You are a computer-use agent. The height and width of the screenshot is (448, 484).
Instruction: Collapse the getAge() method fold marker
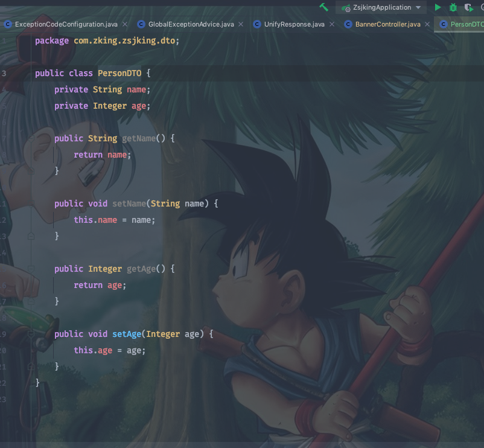pyautogui.click(x=31, y=269)
